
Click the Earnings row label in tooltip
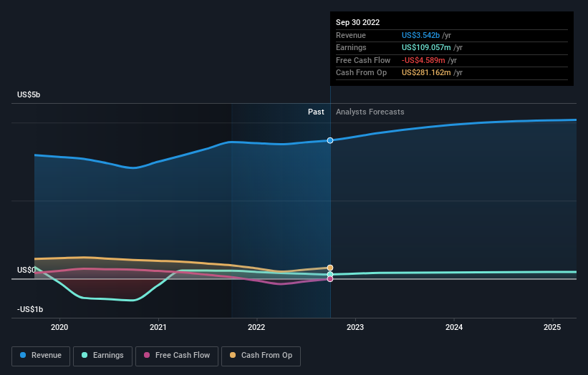[x=351, y=47]
